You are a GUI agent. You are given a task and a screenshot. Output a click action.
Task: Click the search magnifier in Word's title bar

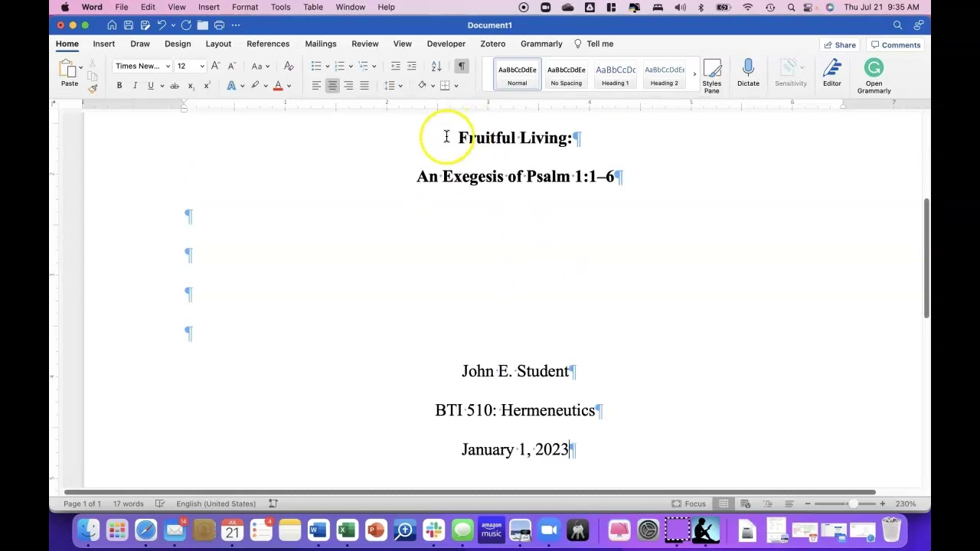point(897,25)
